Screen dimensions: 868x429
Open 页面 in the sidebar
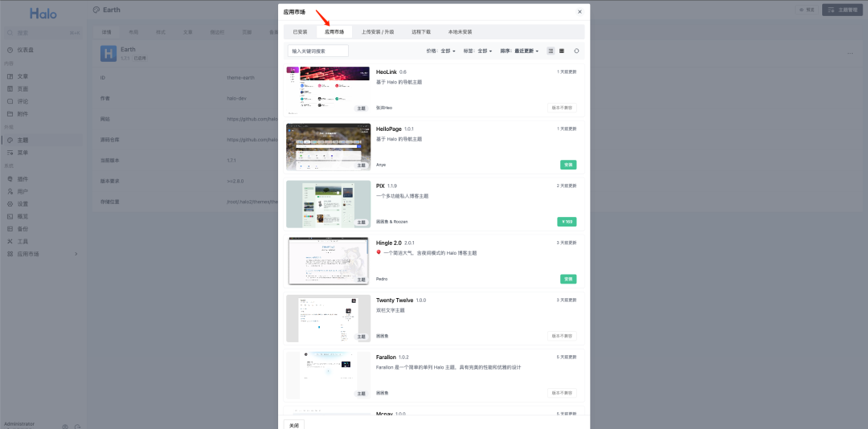[x=43, y=88]
